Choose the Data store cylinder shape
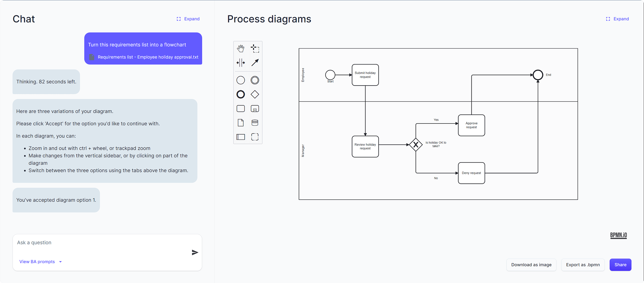The height and width of the screenshot is (283, 644). [255, 122]
